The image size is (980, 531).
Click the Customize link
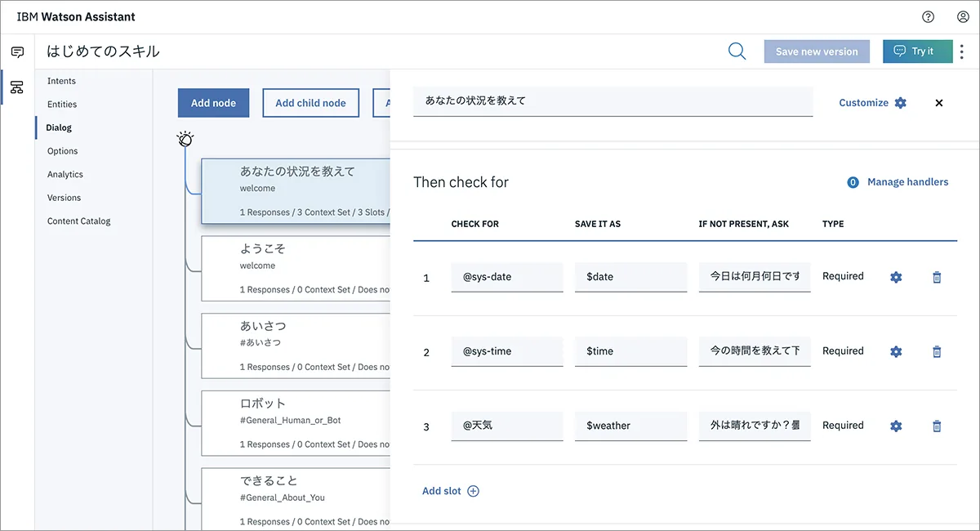[x=863, y=103]
